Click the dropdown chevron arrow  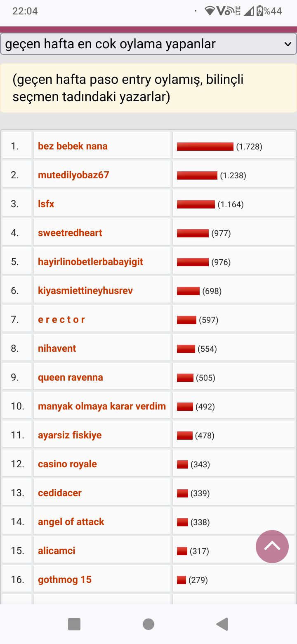coord(288,44)
